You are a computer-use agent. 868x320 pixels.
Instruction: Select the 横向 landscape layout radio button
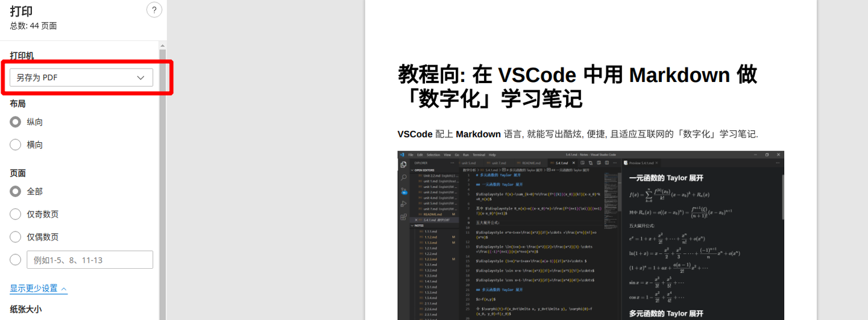click(16, 145)
